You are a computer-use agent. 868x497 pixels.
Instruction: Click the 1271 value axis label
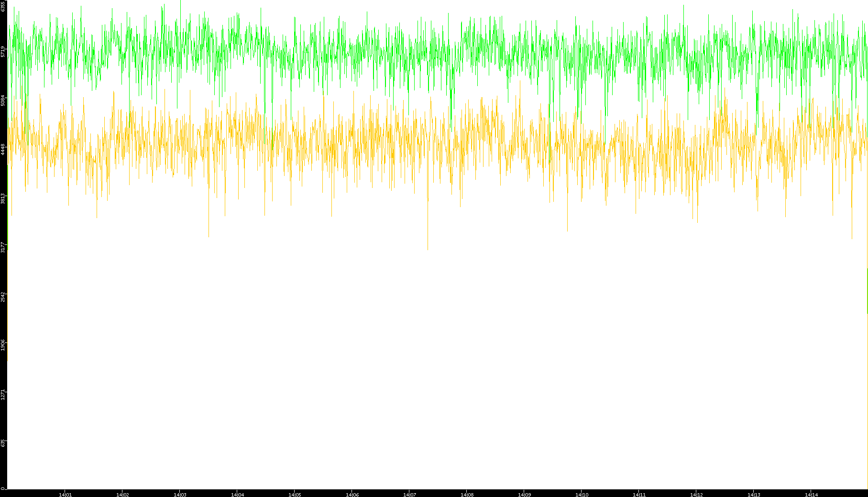click(x=3, y=394)
